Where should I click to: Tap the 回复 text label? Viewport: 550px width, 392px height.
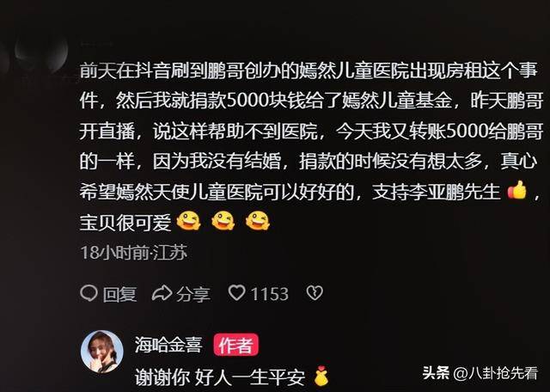pyautogui.click(x=119, y=294)
